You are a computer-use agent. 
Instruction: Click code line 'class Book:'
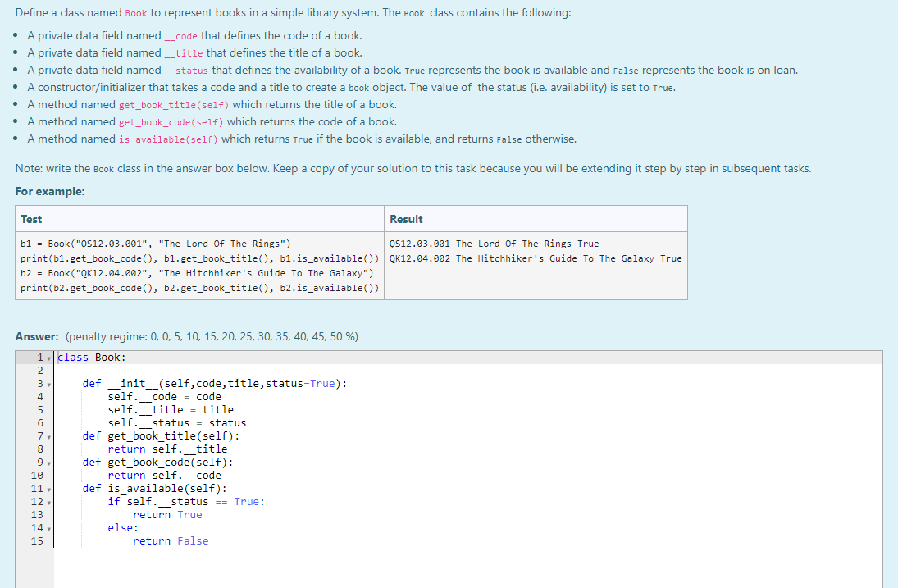(x=92, y=358)
